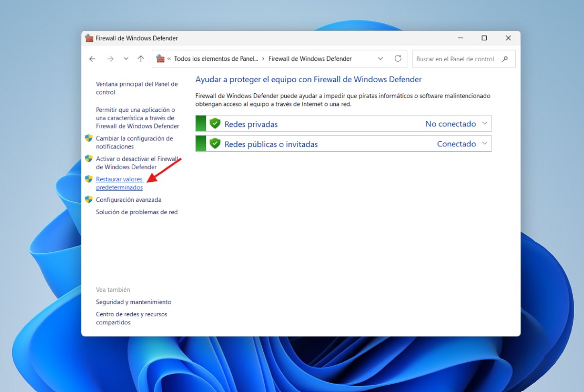Image resolution: width=584 pixels, height=392 pixels.
Task: Click the Buscar en el Panel de control field
Action: coord(463,59)
